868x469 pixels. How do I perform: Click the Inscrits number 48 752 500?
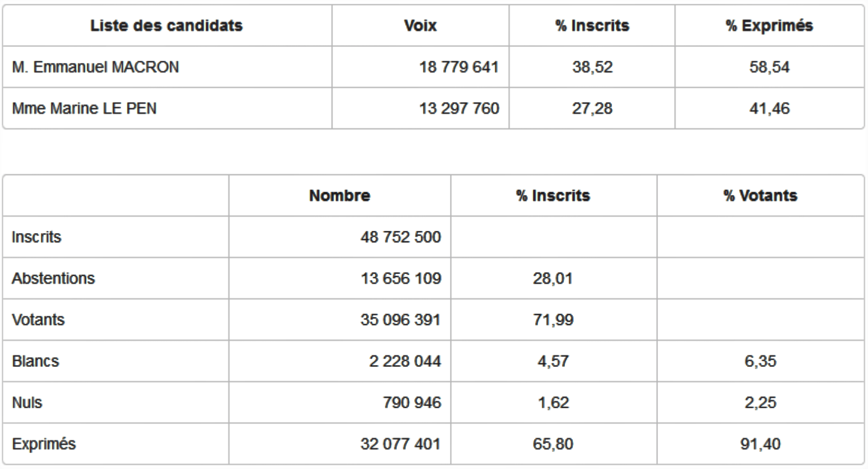pos(400,237)
